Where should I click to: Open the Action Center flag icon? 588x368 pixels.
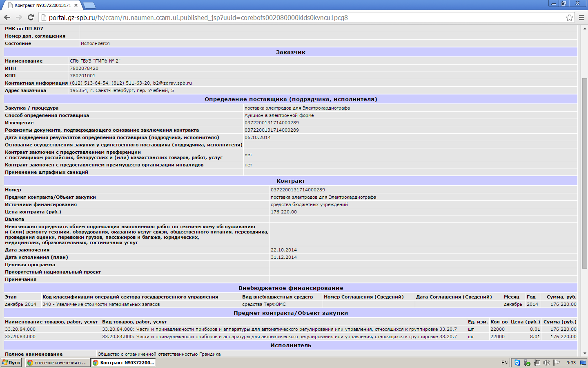coord(556,363)
